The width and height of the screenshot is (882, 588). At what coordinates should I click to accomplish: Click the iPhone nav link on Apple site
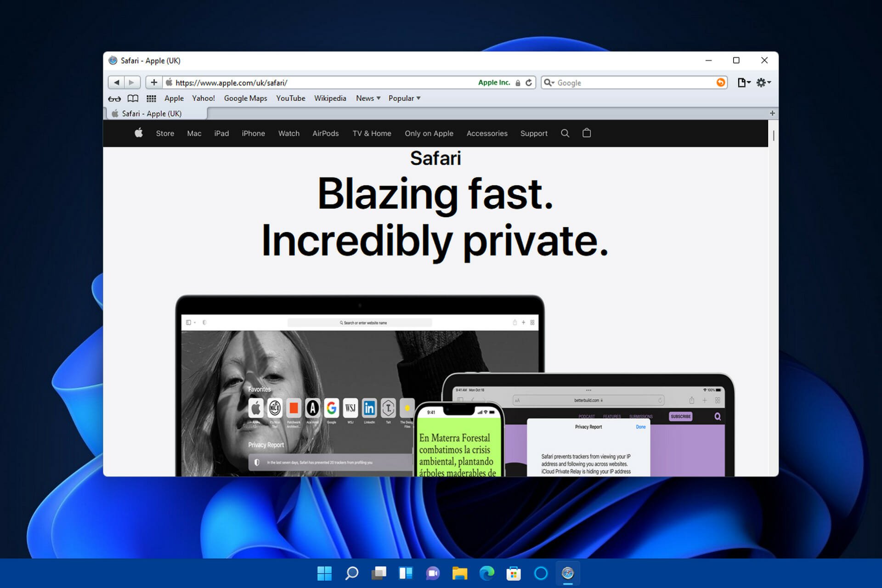tap(252, 133)
